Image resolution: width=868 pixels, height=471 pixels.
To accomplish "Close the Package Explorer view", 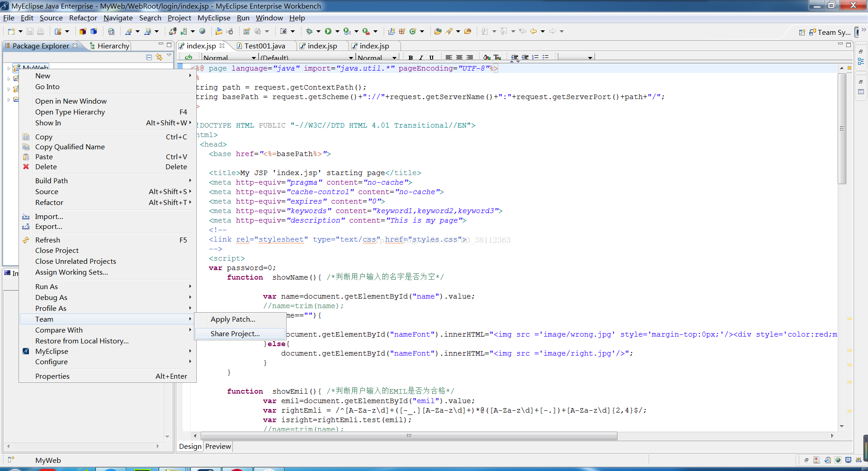I will (75, 46).
